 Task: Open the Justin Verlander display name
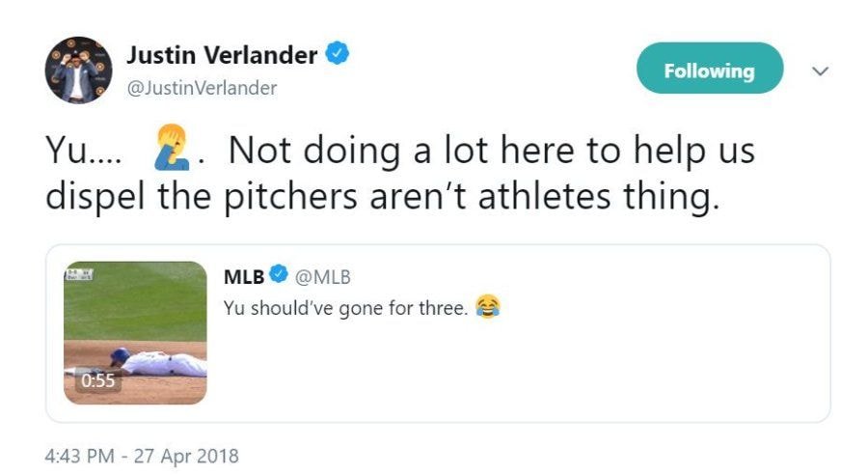222,55
